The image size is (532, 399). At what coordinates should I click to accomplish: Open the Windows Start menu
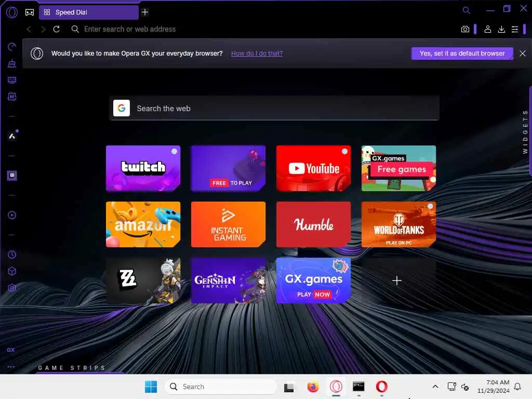[151, 387]
